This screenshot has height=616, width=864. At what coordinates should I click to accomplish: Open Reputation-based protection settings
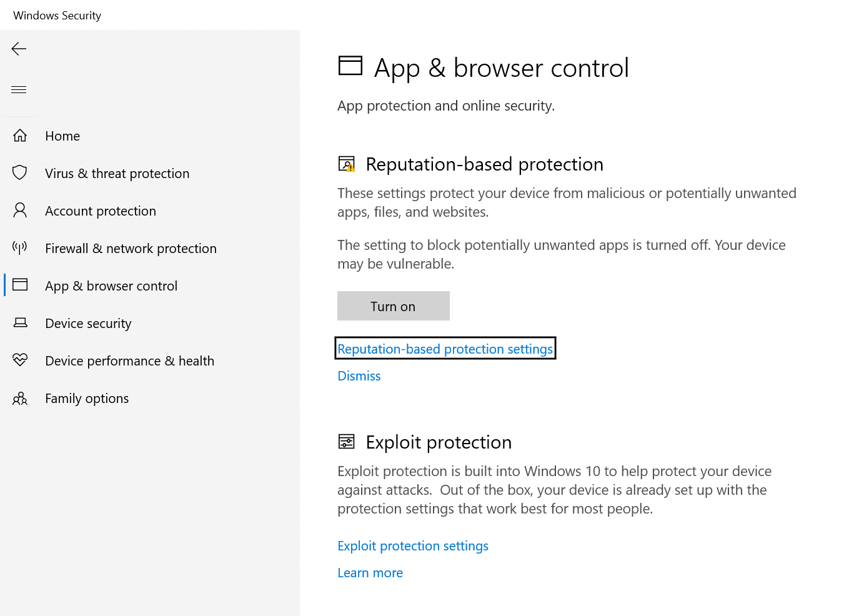445,348
